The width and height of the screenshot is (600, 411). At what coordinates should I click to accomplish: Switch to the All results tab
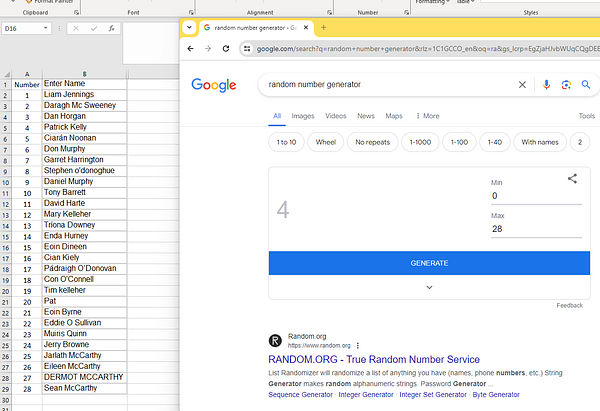[277, 116]
